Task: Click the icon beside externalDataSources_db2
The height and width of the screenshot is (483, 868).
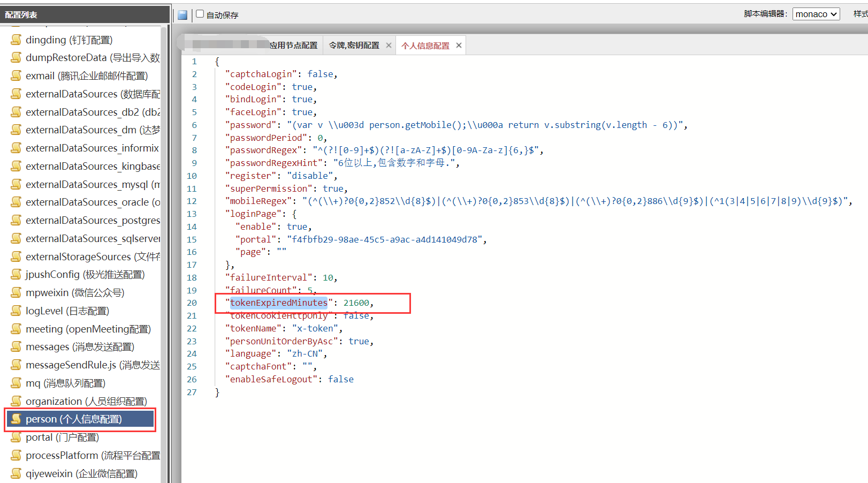Action: [17, 112]
